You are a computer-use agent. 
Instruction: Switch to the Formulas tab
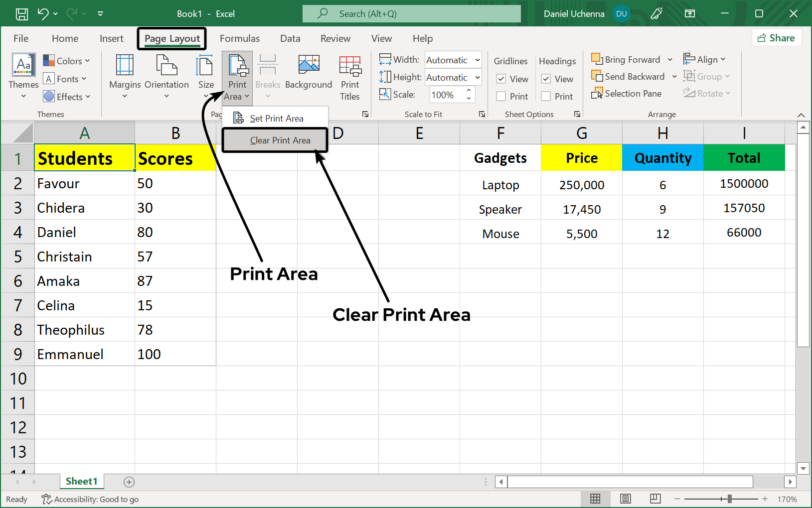(x=240, y=38)
